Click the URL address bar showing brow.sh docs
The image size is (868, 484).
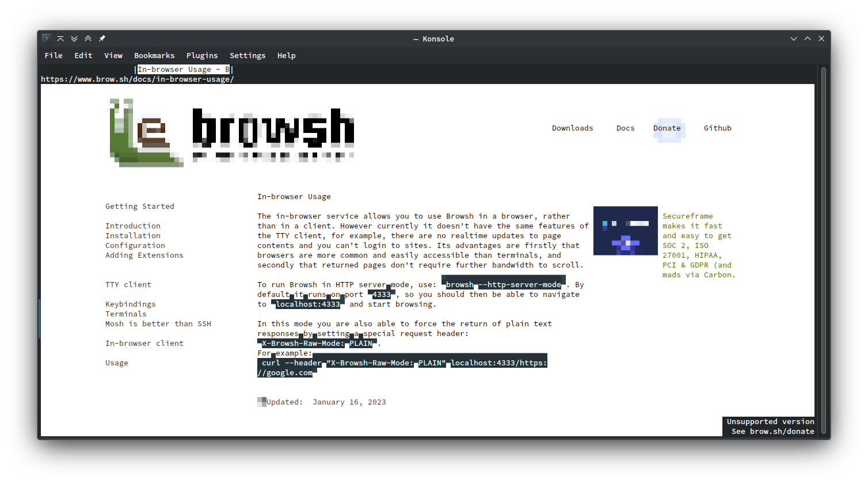(x=137, y=79)
